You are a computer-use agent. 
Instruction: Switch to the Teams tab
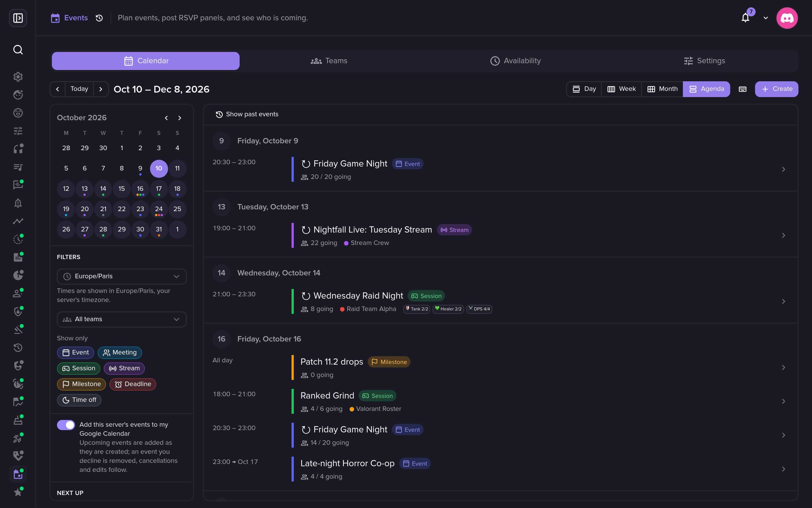pyautogui.click(x=329, y=61)
